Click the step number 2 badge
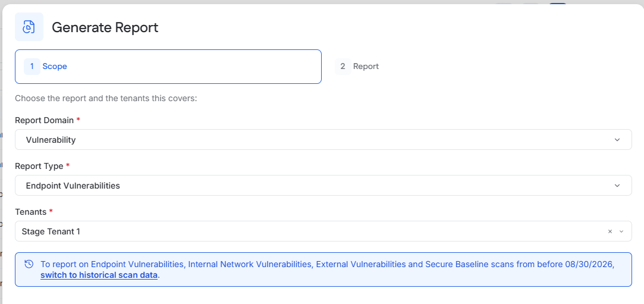This screenshot has width=644, height=304. [x=343, y=67]
